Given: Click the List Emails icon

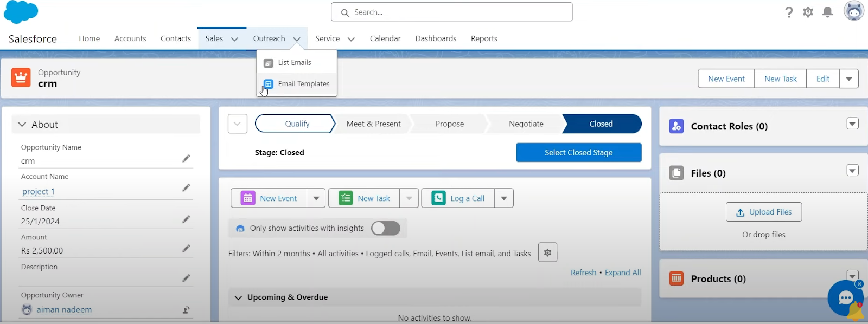Looking at the screenshot, I should pos(269,63).
